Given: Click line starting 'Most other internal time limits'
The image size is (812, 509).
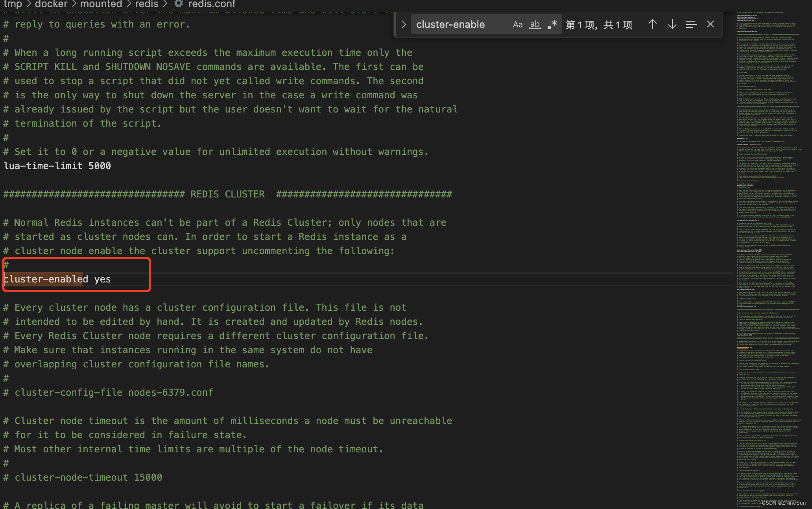Looking at the screenshot, I should point(193,449).
